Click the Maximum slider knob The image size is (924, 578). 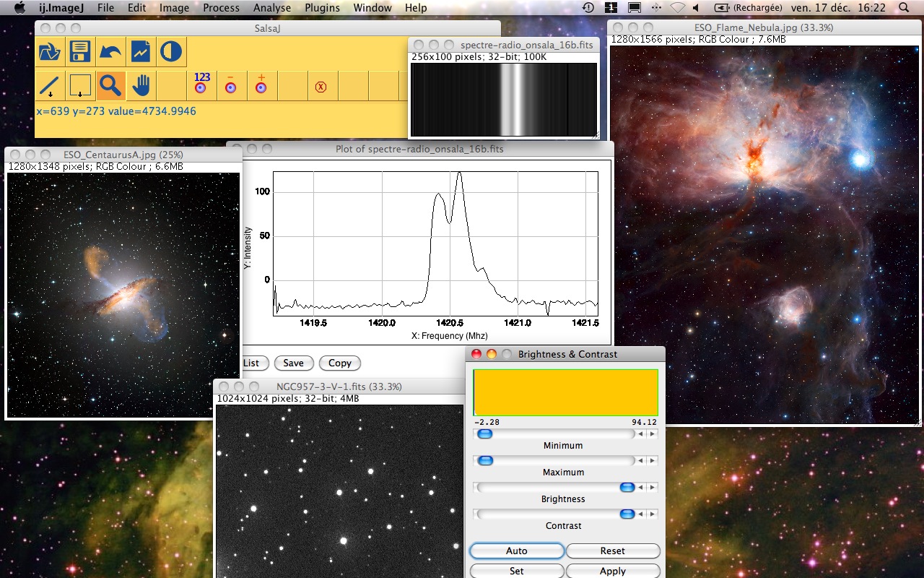point(485,460)
